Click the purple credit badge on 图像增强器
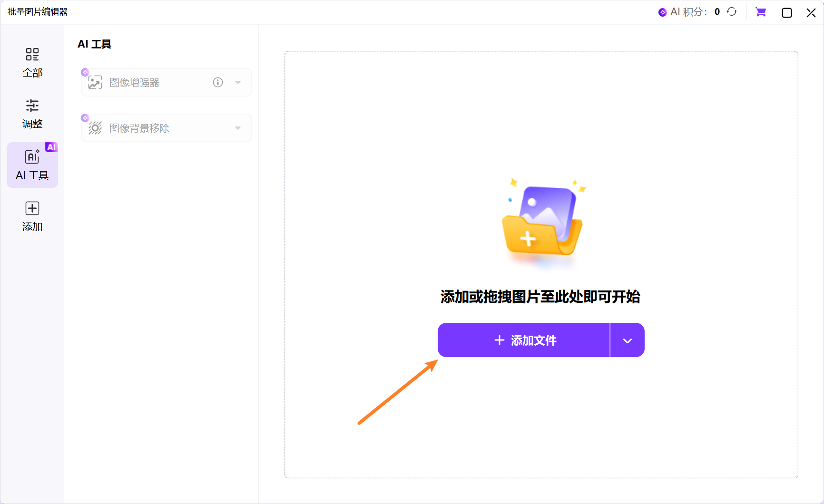This screenshot has width=824, height=504. coord(85,72)
